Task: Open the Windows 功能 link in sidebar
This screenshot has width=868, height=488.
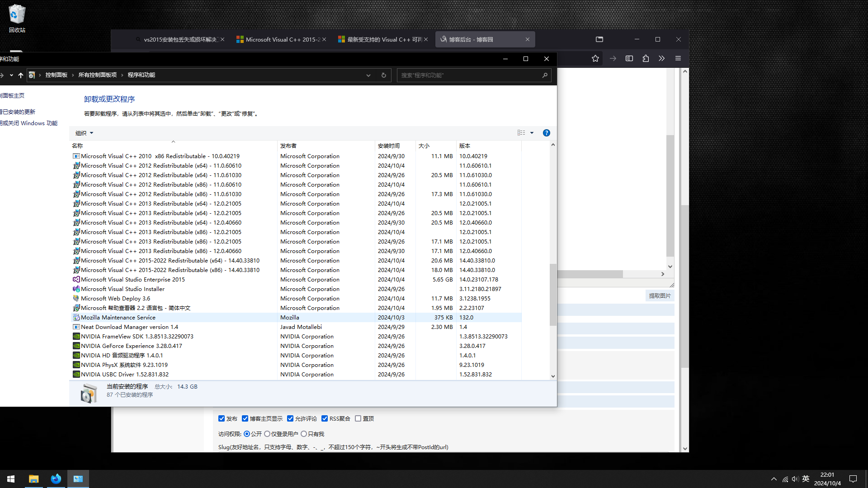Action: pyautogui.click(x=29, y=123)
